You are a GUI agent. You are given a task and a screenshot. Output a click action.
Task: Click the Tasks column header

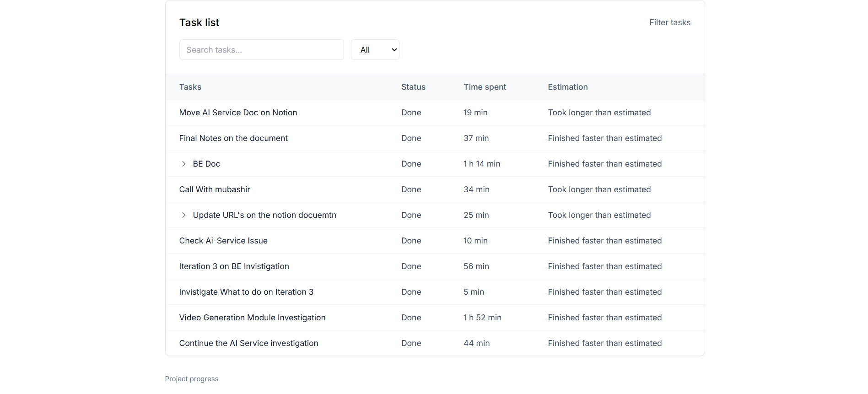[190, 87]
